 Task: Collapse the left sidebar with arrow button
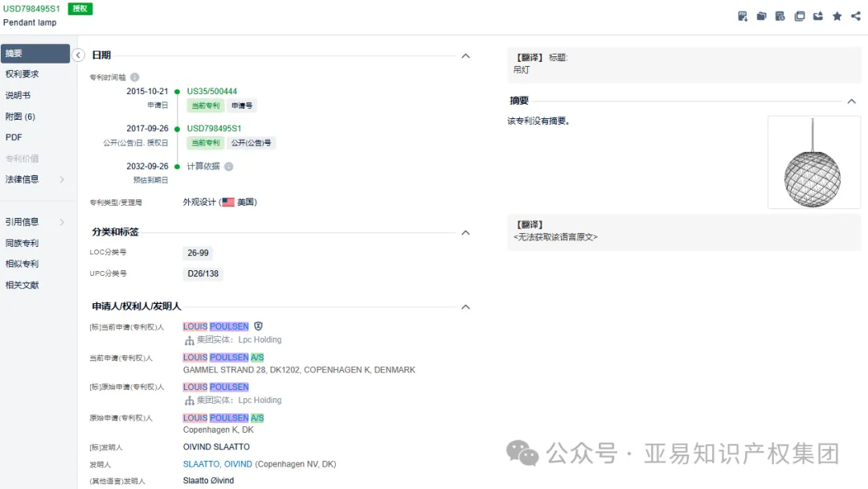tap(78, 55)
